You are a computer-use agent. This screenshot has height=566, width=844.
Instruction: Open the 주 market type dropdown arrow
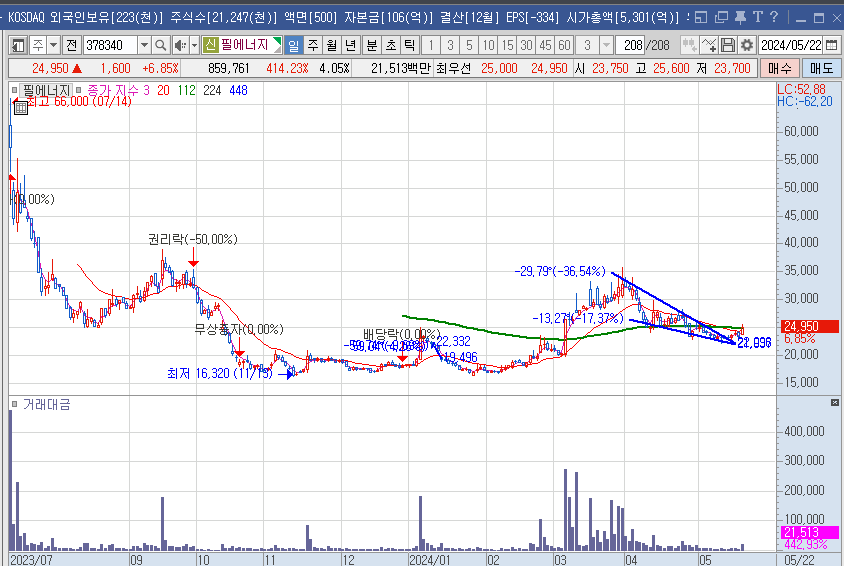53,45
